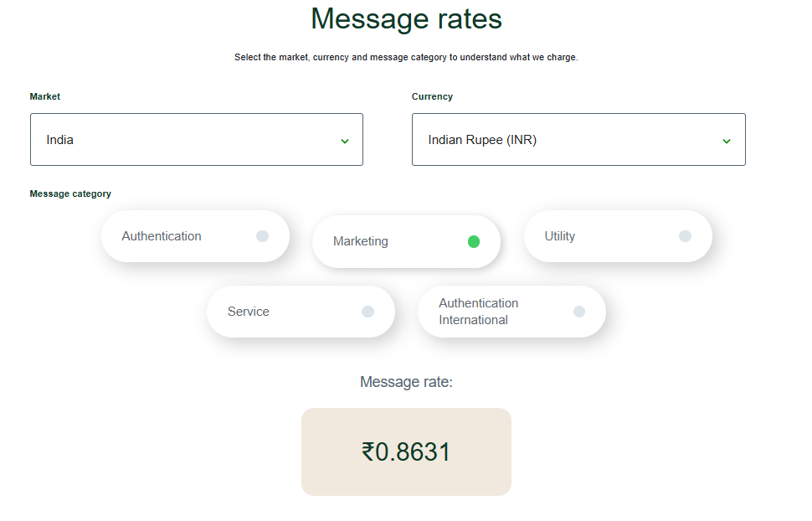Toggle the Marketing category off
812x521 pixels.
[406, 241]
